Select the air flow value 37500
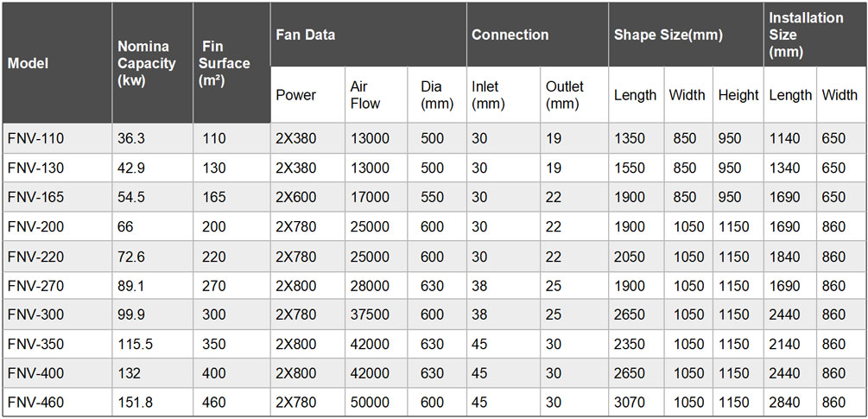868x419 pixels. (377, 314)
